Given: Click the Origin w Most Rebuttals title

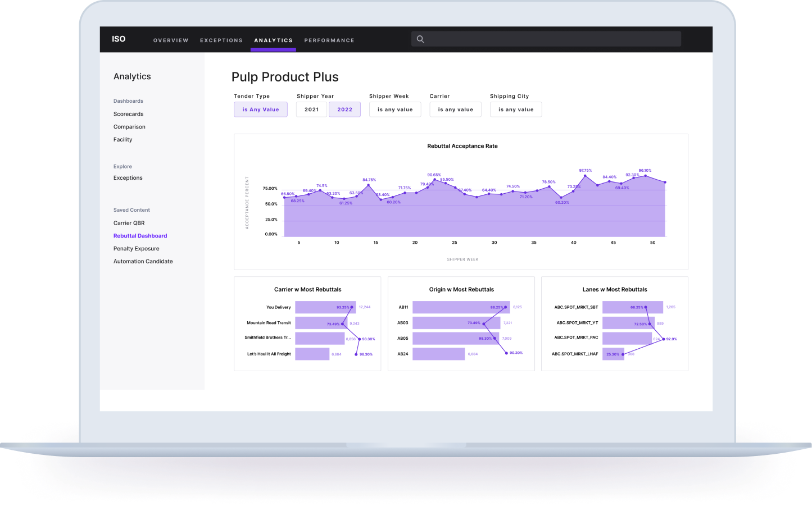Looking at the screenshot, I should pyautogui.click(x=461, y=290).
